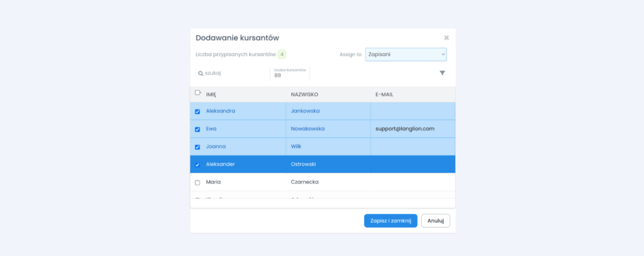Click the assigned students count badge 4
Image resolution: width=644 pixels, height=256 pixels.
pos(282,55)
